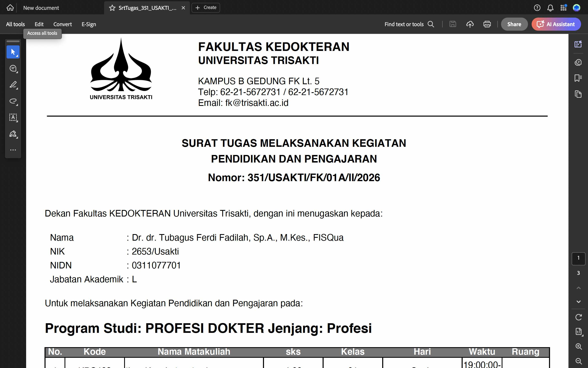Screen dimensions: 588x368
Task: Click the Hari column header
Action: pyautogui.click(x=422, y=352)
